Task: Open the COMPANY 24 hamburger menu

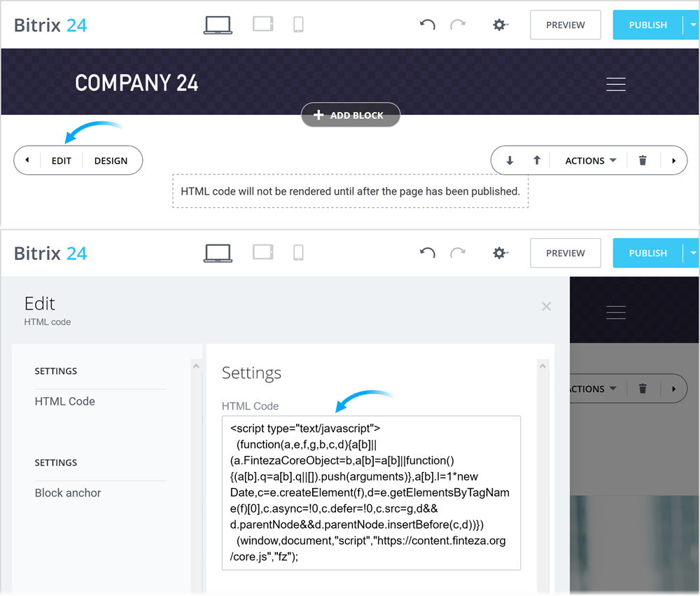Action: point(616,84)
